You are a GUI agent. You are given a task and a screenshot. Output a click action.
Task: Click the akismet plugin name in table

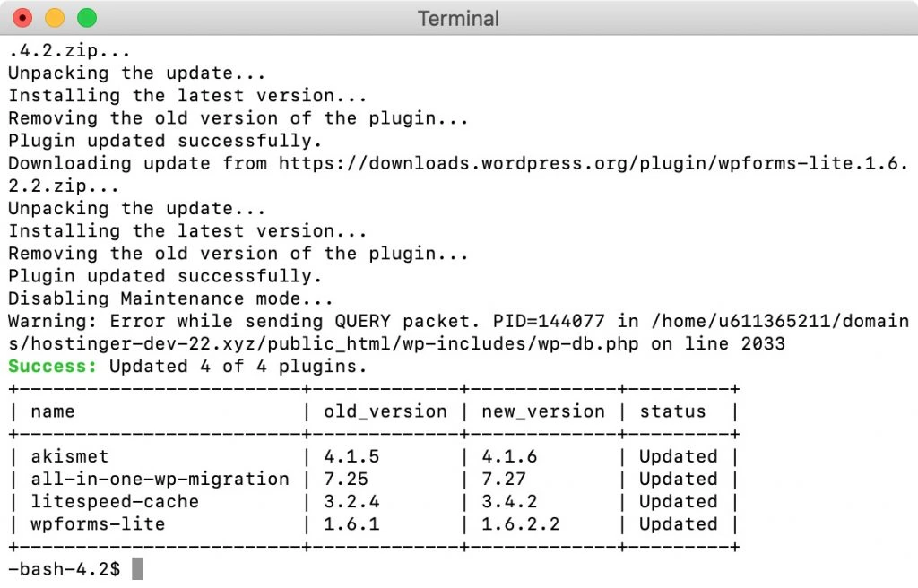point(70,456)
